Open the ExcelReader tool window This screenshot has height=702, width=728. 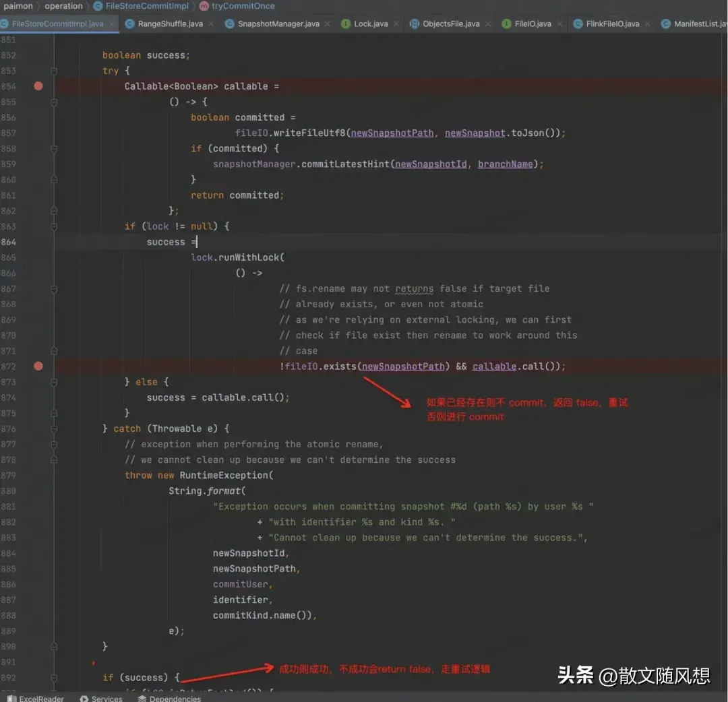[35, 698]
